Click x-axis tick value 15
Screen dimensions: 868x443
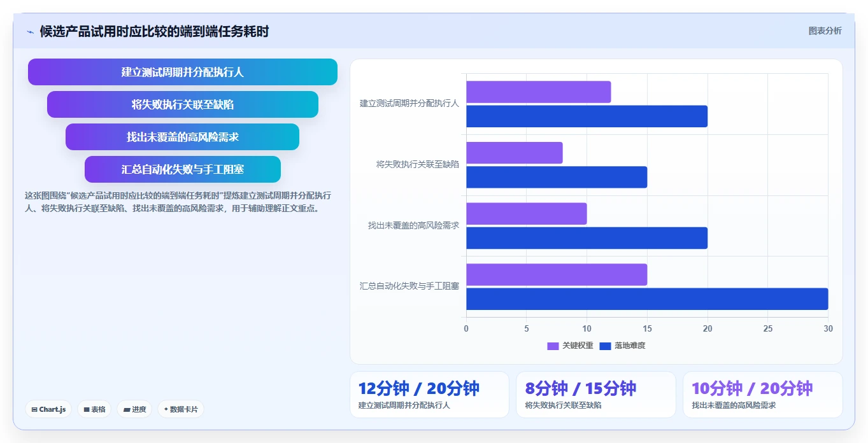pyautogui.click(x=647, y=328)
